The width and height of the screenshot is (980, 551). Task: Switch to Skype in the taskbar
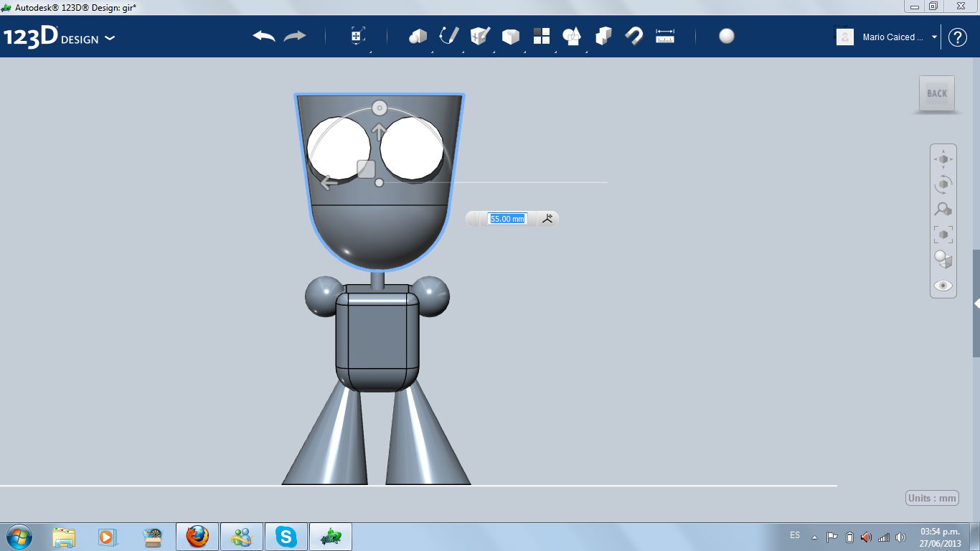pyautogui.click(x=287, y=537)
